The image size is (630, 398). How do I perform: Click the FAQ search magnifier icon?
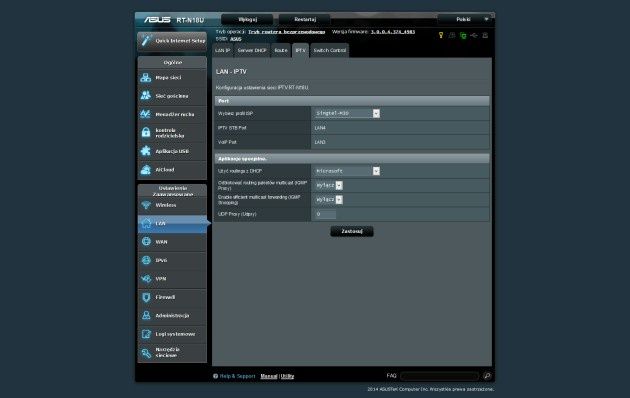pyautogui.click(x=487, y=376)
